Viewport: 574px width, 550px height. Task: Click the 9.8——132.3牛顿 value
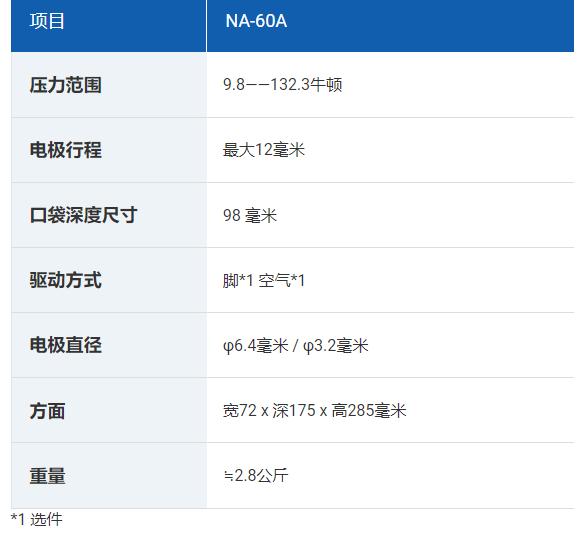282,85
